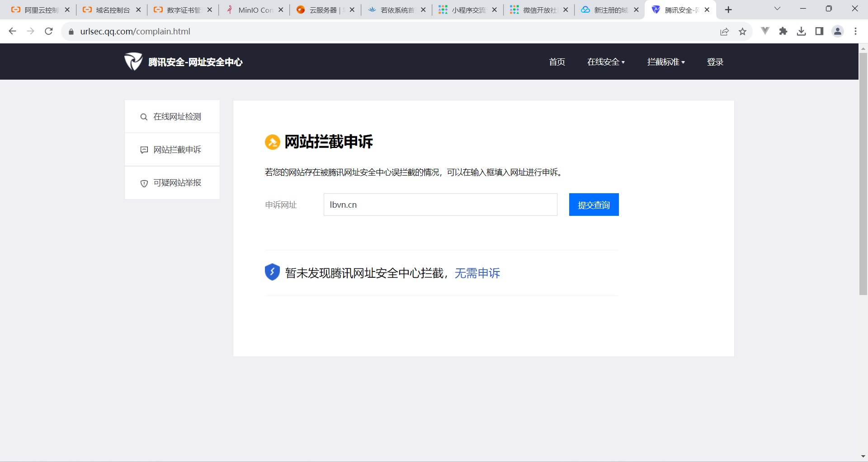This screenshot has height=462, width=868.
Task: Close the 数字证书管 tab
Action: coord(210,10)
